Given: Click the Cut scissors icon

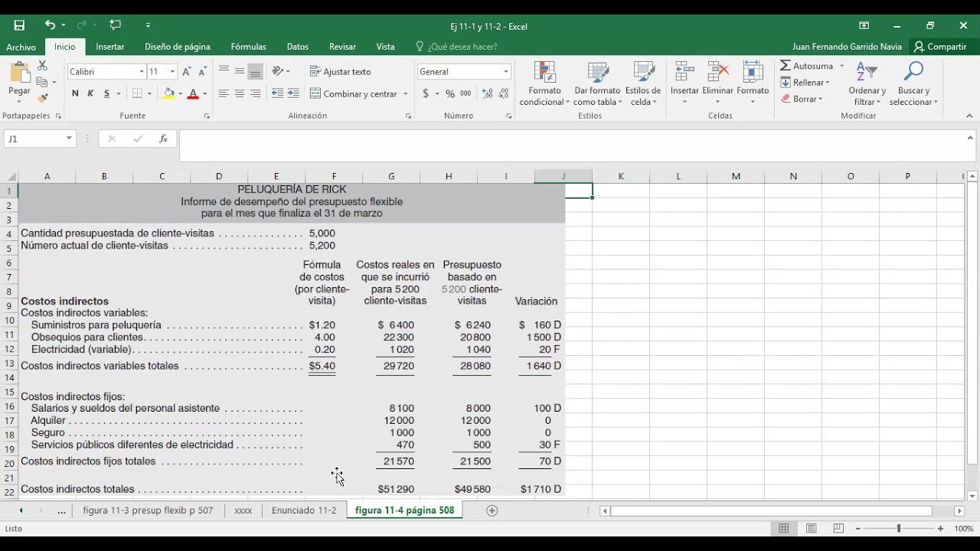Looking at the screenshot, I should pos(42,66).
